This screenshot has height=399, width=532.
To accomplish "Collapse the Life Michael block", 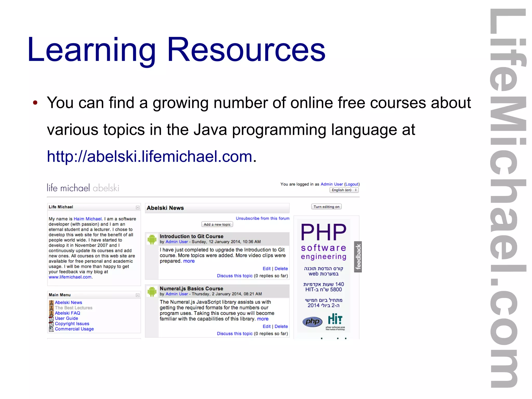I will click(138, 207).
